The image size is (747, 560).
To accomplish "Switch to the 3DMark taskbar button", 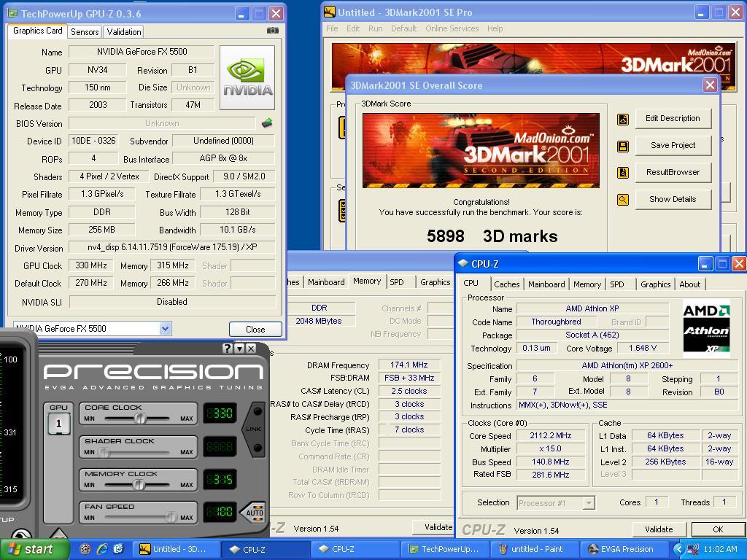I will coord(176,549).
